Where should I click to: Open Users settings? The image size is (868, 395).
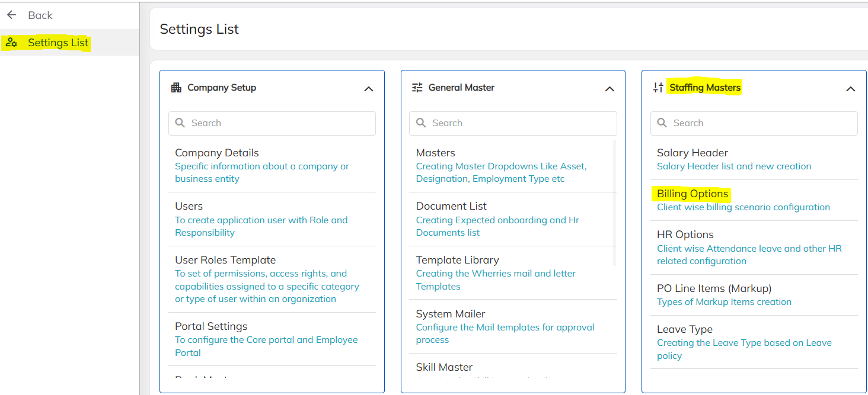coord(189,206)
